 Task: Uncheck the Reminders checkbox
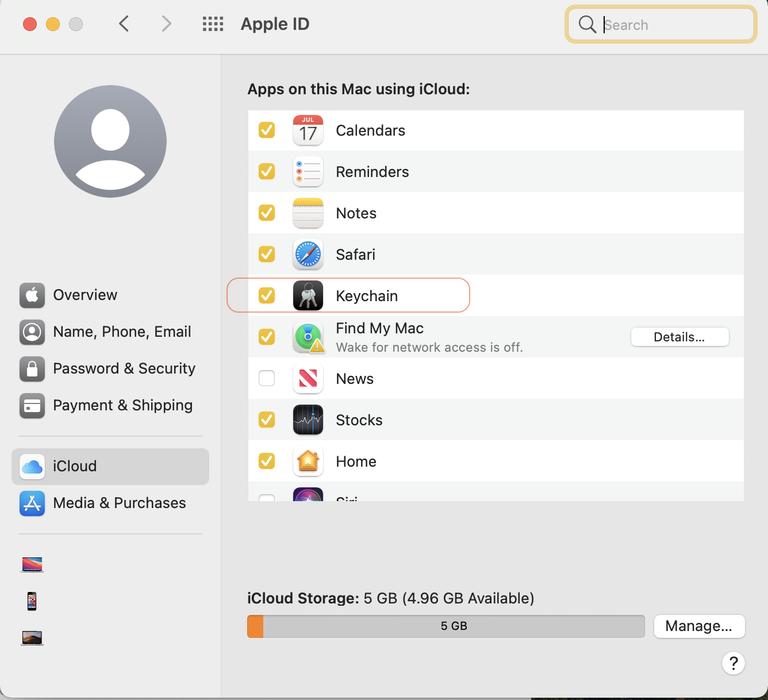click(267, 172)
